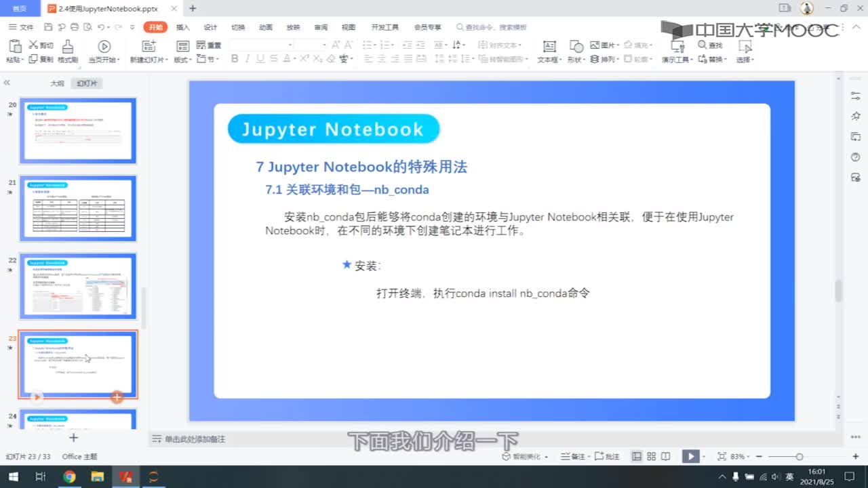Open the 83% zoom level dropdown
Viewport: 868px width, 488px height.
741,456
